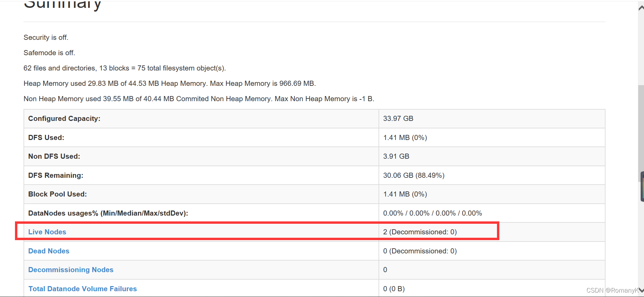644x297 pixels.
Task: Select the 0 (0 B) volume failures value
Action: (x=394, y=289)
